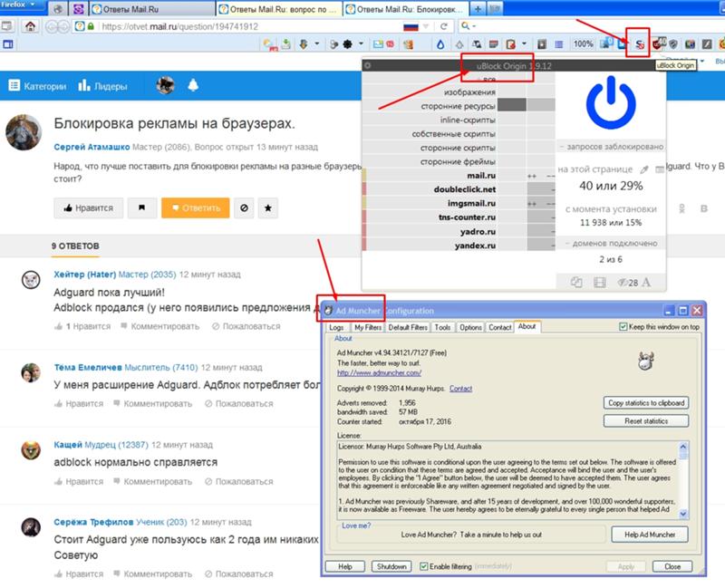This screenshot has width=725, height=588.
Task: Open uBlock settings gear in popup header
Action: coord(368,65)
